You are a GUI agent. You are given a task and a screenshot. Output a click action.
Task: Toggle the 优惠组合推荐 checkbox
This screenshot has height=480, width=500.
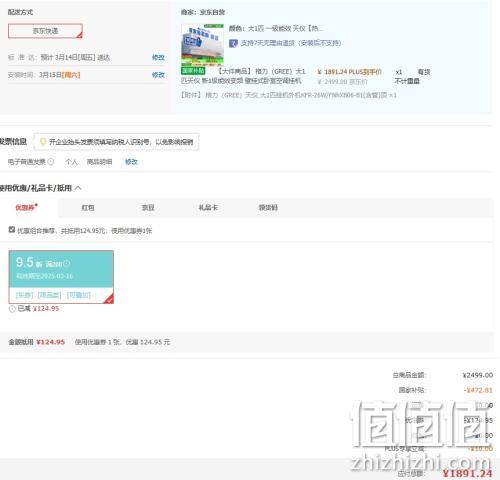[12, 229]
